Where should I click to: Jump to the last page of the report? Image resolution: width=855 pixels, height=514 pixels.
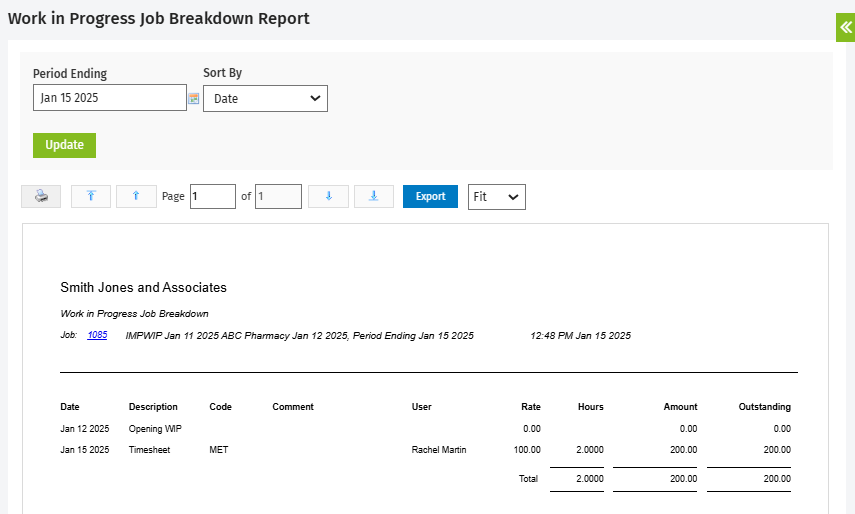374,196
